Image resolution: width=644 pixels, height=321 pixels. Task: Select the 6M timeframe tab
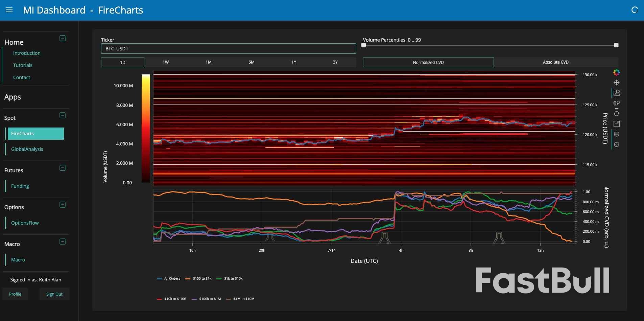251,62
